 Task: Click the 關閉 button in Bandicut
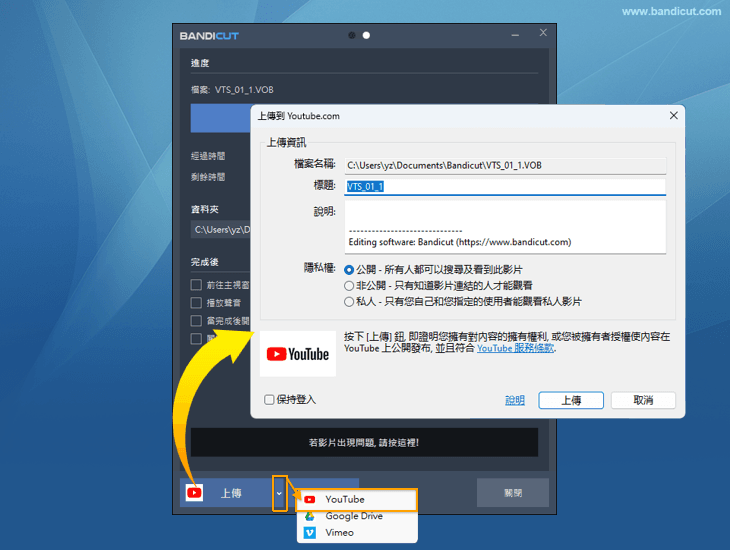coord(513,493)
